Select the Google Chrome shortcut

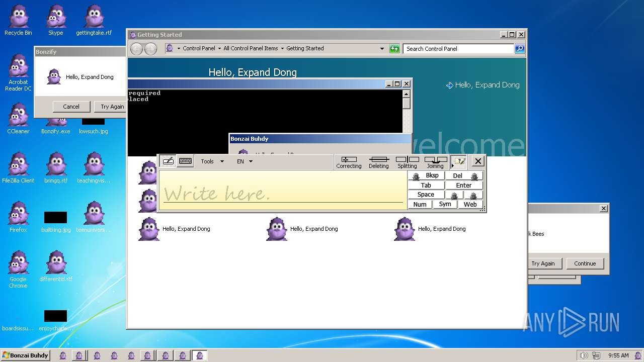18,269
